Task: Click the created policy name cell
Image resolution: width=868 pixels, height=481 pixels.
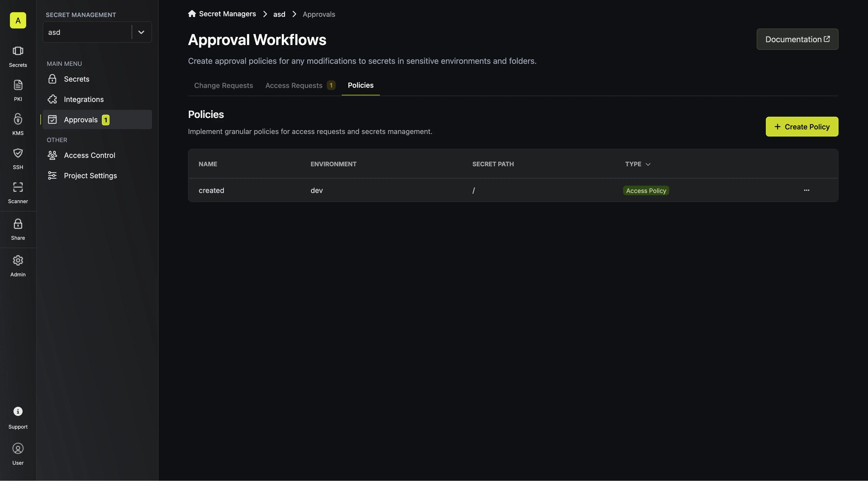Action: 211,190
